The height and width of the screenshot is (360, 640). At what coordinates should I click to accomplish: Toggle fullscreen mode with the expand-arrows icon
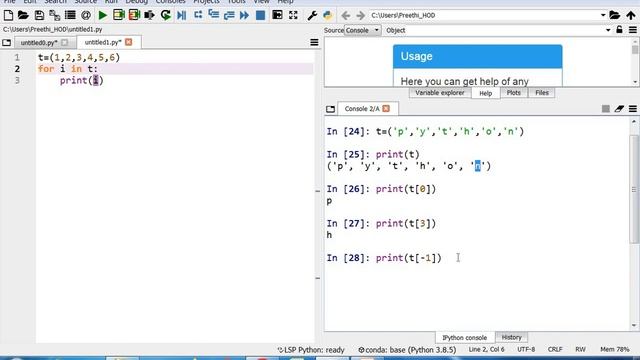(293, 16)
